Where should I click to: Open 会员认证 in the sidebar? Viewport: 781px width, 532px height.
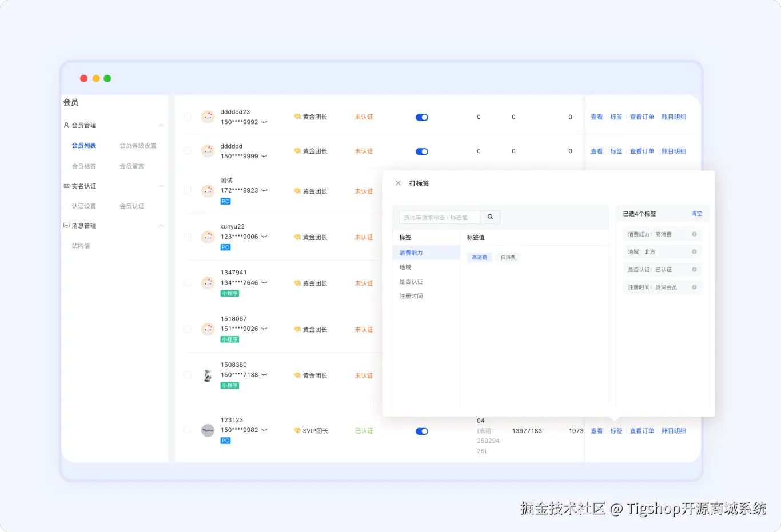pyautogui.click(x=132, y=206)
